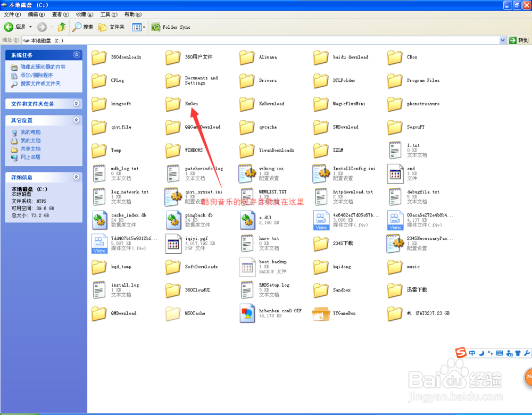Select the 2345NecessaryPac config file icon
The width and height of the screenshot is (532, 415).
click(x=395, y=243)
